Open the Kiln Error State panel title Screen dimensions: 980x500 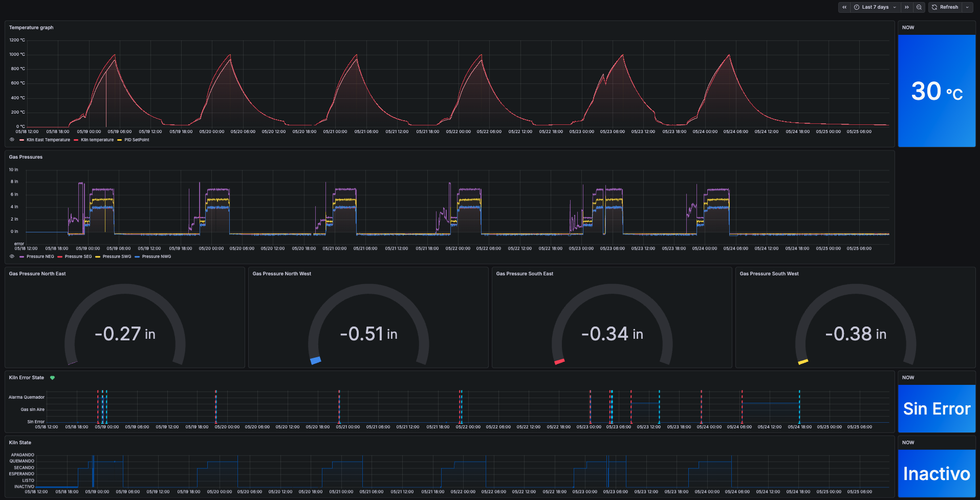(x=27, y=378)
